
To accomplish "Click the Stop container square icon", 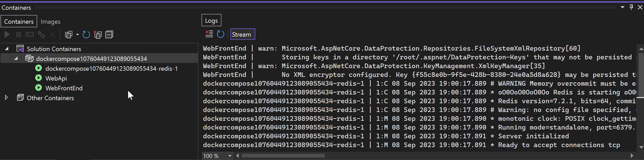I will (x=18, y=34).
